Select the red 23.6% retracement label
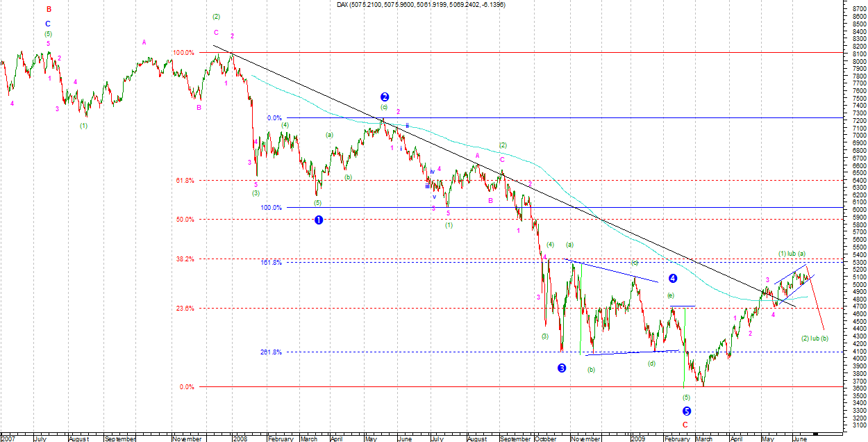 coord(185,308)
